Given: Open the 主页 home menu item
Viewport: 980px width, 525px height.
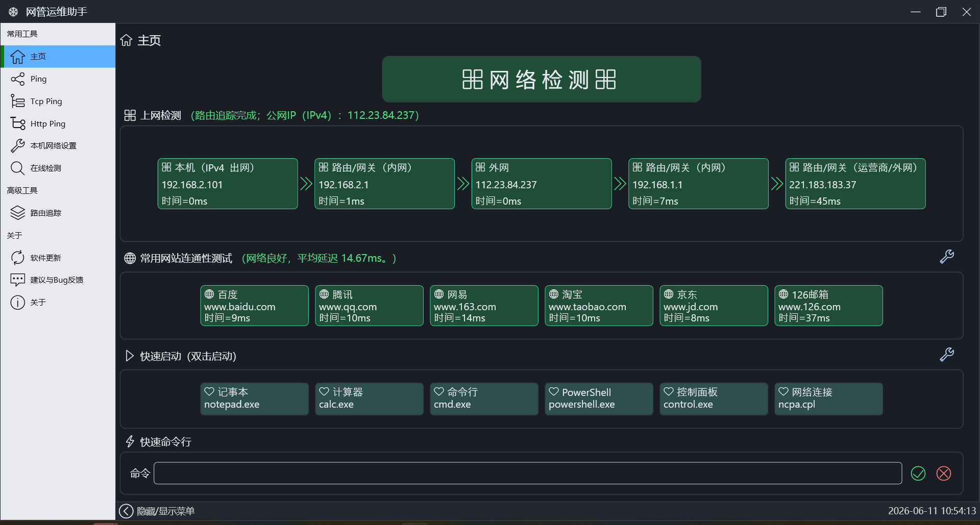Looking at the screenshot, I should pos(58,57).
